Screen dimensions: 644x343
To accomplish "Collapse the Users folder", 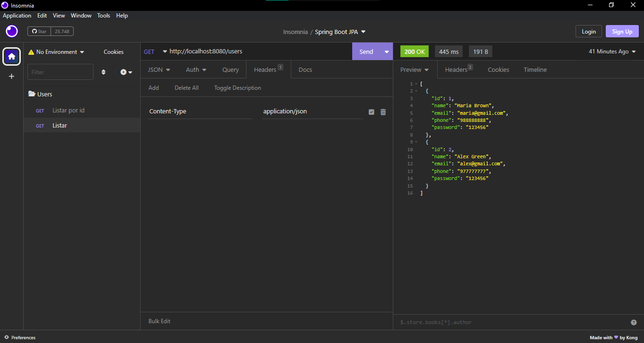I will [40, 94].
